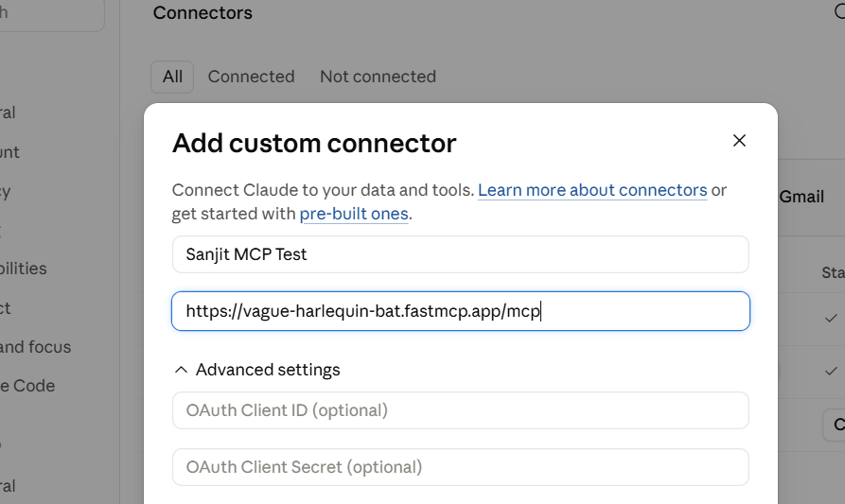Click the MCP server URL field
The width and height of the screenshot is (845, 504).
pyautogui.click(x=461, y=311)
